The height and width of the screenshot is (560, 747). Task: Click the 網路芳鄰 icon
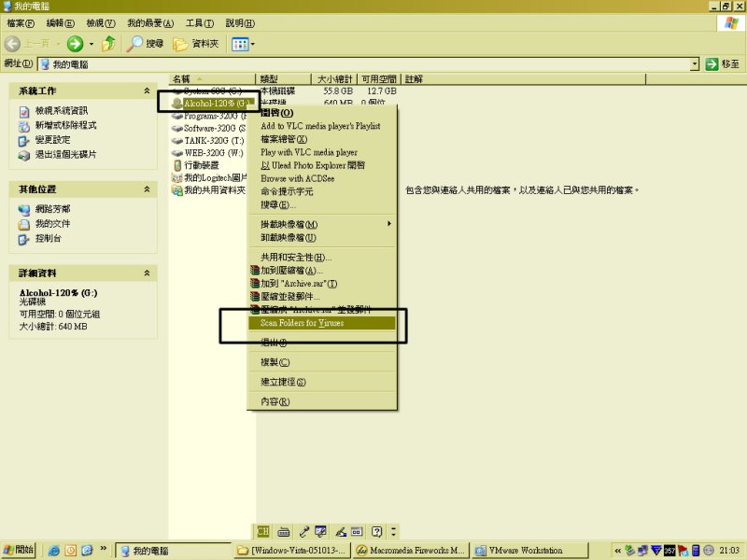click(24, 210)
